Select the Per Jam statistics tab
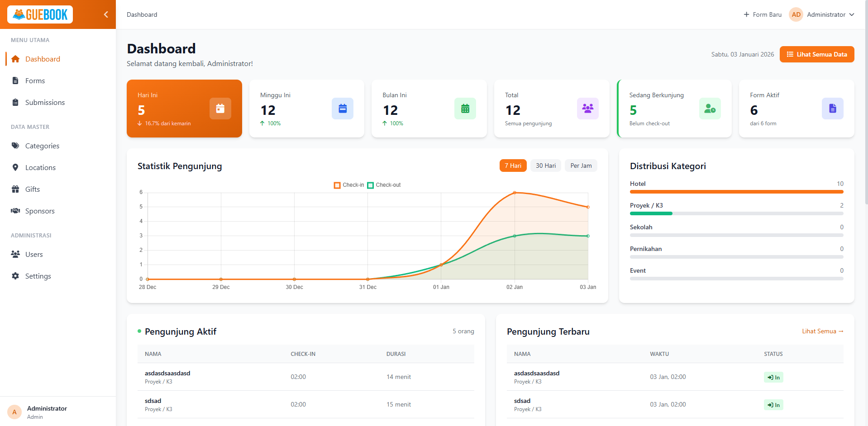The width and height of the screenshot is (868, 426). (x=581, y=166)
